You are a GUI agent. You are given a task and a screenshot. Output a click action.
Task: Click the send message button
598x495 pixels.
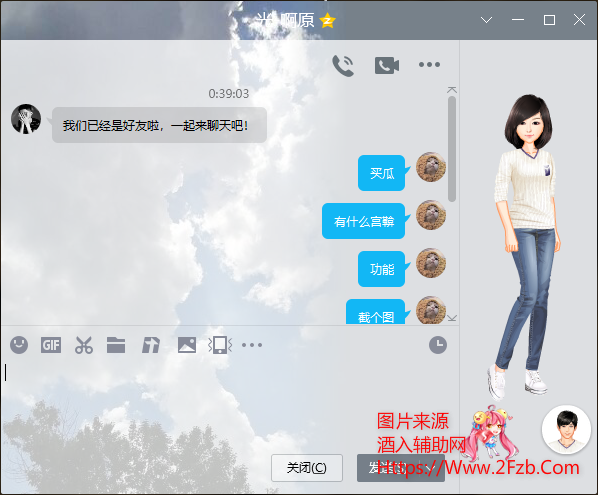(388, 468)
